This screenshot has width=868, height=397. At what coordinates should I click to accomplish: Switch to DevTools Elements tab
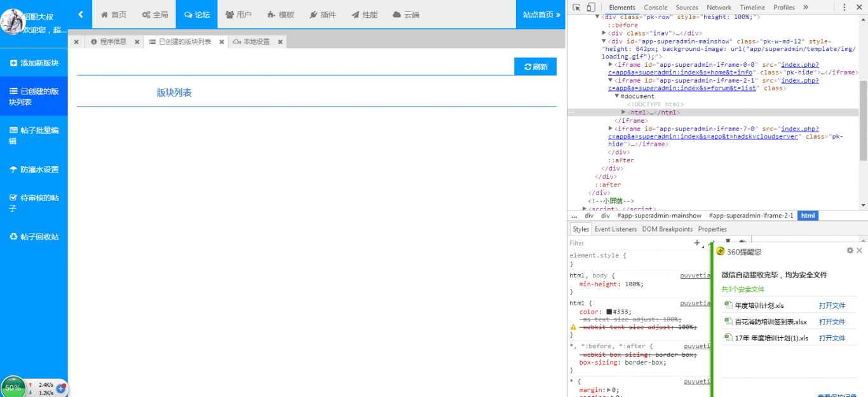(622, 8)
